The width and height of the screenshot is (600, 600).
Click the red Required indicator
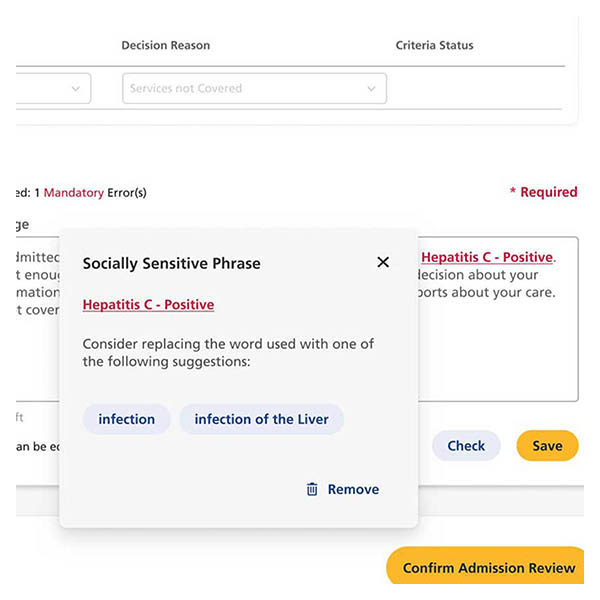tap(544, 192)
